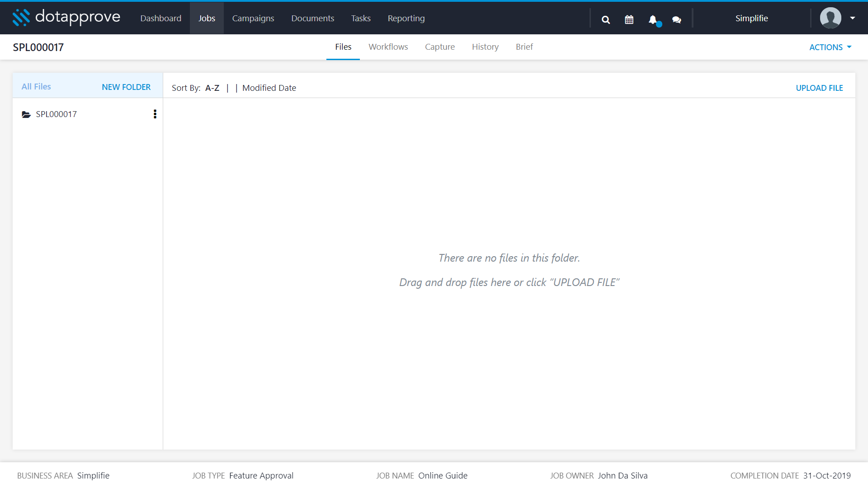This screenshot has height=488, width=868.
Task: Click UPLOAD FILE
Action: tap(819, 88)
